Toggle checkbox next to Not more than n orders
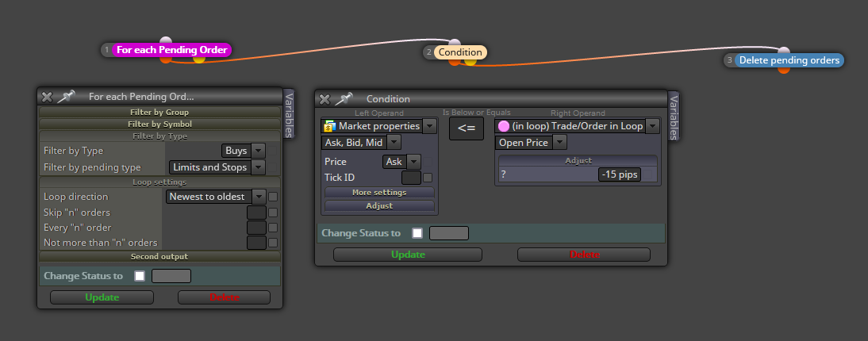 tap(273, 243)
